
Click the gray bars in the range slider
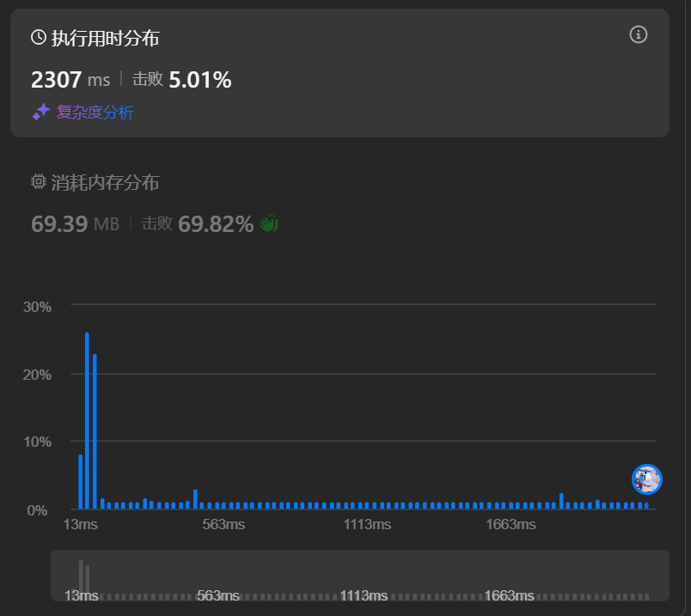point(84,576)
